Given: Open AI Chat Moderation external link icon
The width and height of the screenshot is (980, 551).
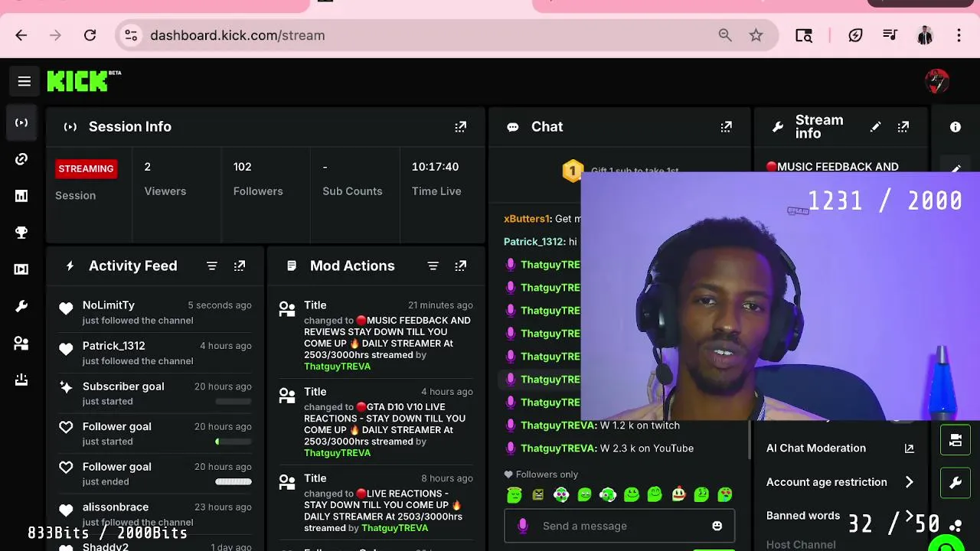Looking at the screenshot, I should tap(909, 448).
